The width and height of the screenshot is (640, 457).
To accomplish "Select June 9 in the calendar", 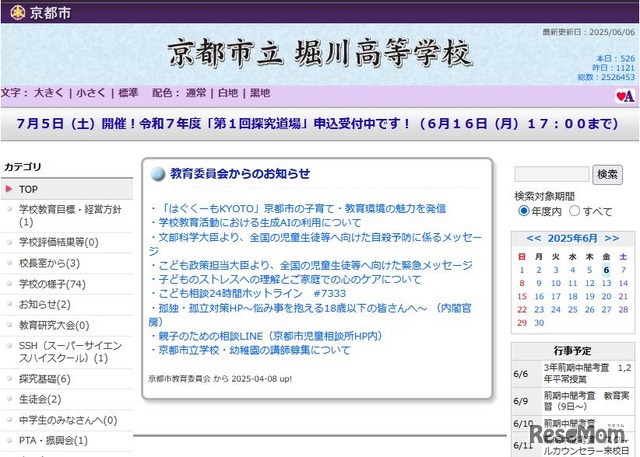I will tap(539, 283).
